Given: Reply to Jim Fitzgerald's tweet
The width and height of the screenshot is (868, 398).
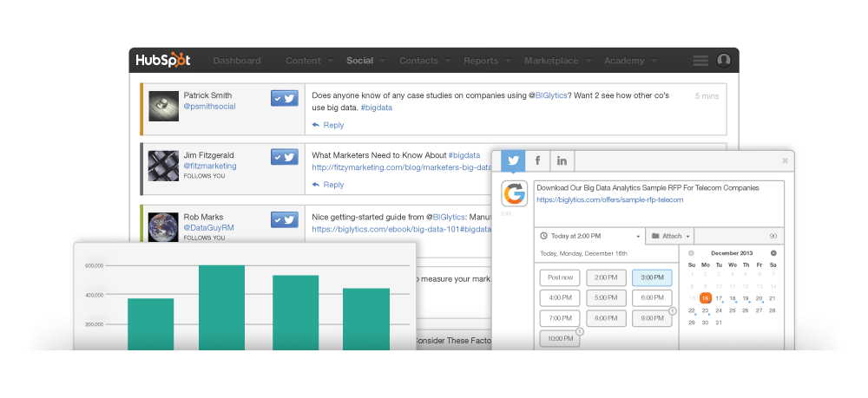Looking at the screenshot, I should (328, 185).
